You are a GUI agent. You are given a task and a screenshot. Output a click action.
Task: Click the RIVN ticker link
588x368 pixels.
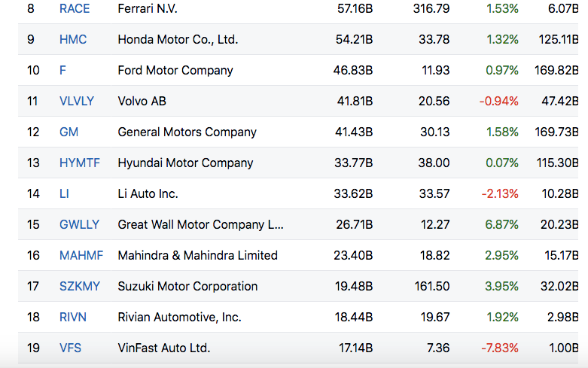(73, 317)
